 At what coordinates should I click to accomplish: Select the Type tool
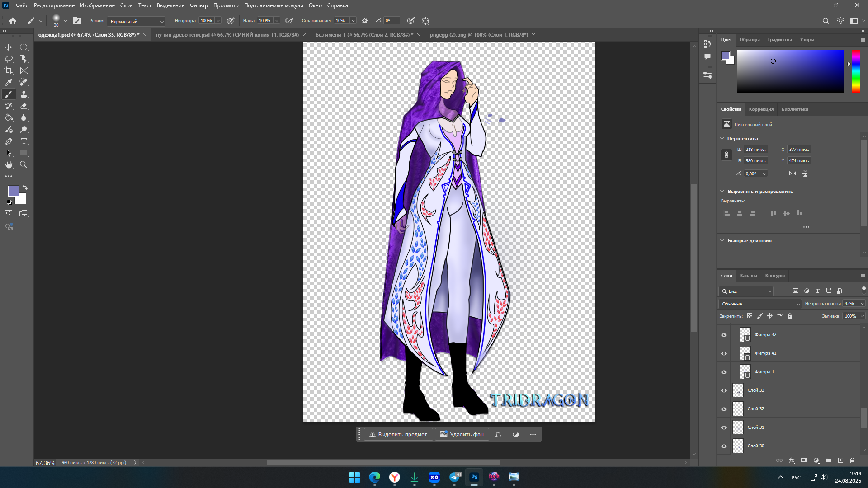24,141
